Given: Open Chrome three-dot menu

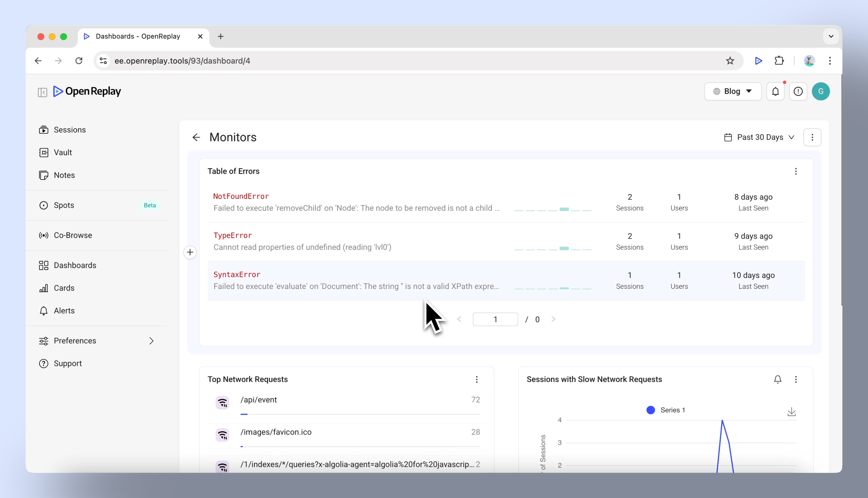Looking at the screenshot, I should pyautogui.click(x=830, y=61).
